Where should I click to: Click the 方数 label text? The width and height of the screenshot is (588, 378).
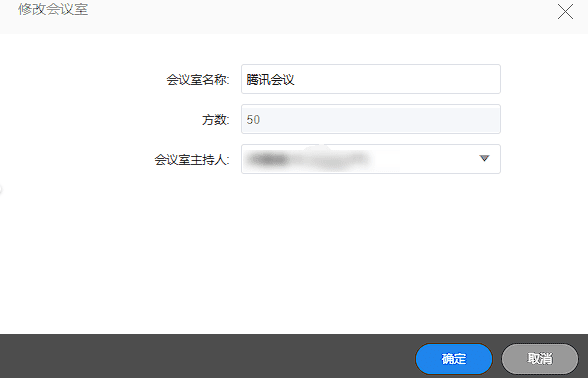click(216, 120)
